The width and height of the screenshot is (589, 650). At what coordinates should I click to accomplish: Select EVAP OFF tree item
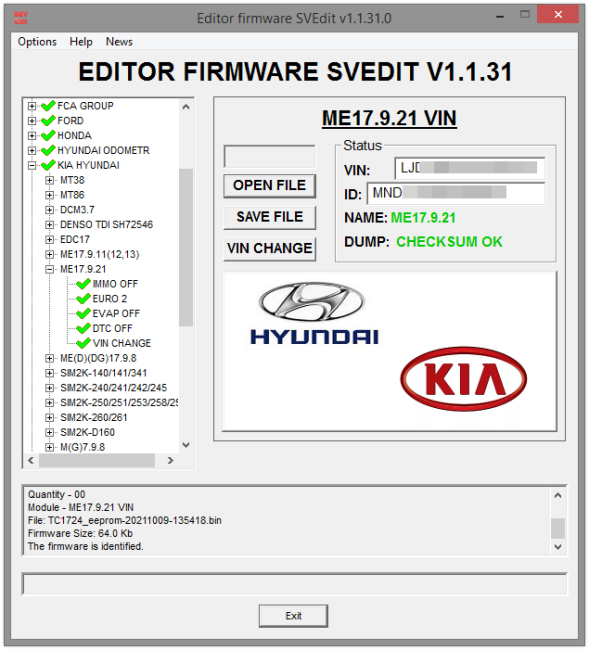pyautogui.click(x=116, y=313)
